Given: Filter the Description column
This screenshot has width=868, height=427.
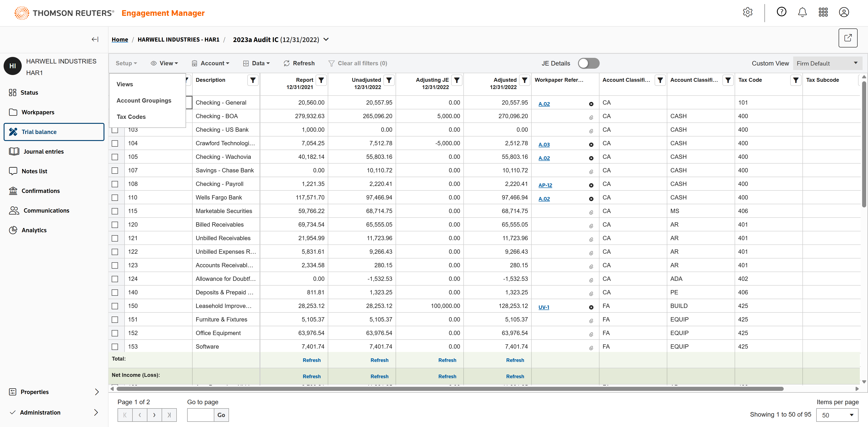Looking at the screenshot, I should tap(253, 80).
